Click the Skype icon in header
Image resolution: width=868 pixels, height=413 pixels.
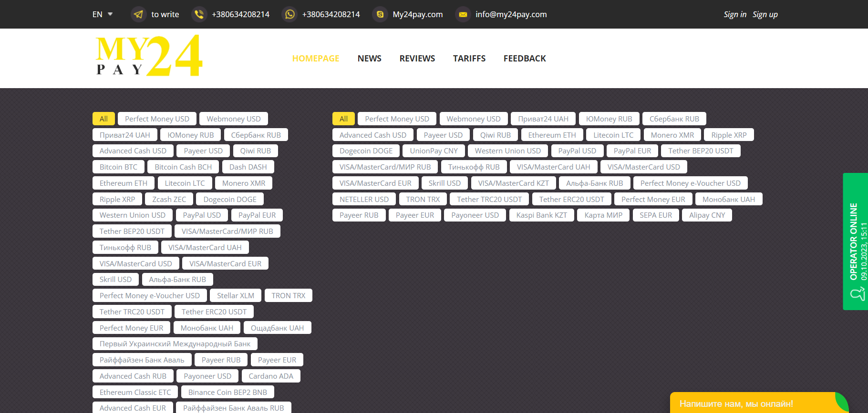[x=380, y=14]
